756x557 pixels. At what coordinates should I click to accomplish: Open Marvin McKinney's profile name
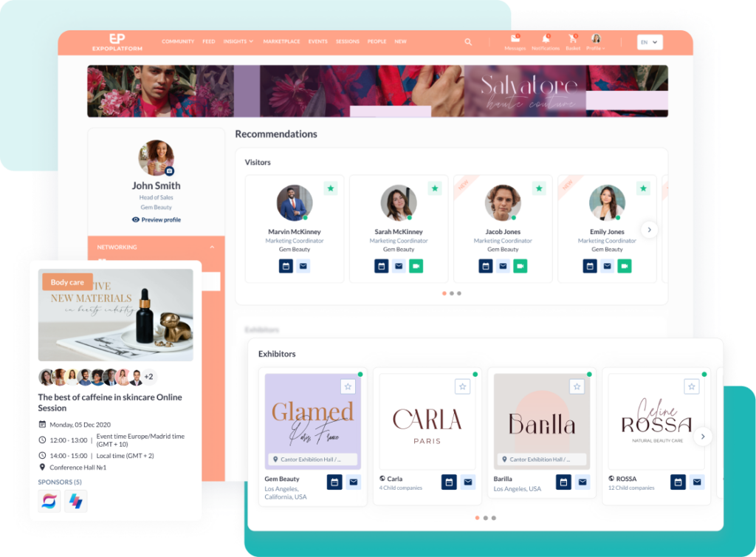pyautogui.click(x=294, y=232)
